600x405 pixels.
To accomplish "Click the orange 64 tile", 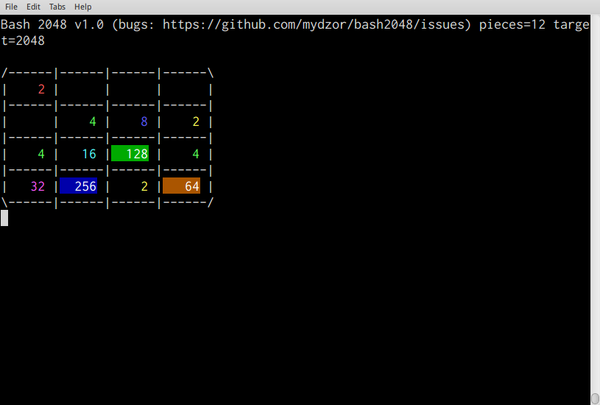I will pyautogui.click(x=181, y=186).
